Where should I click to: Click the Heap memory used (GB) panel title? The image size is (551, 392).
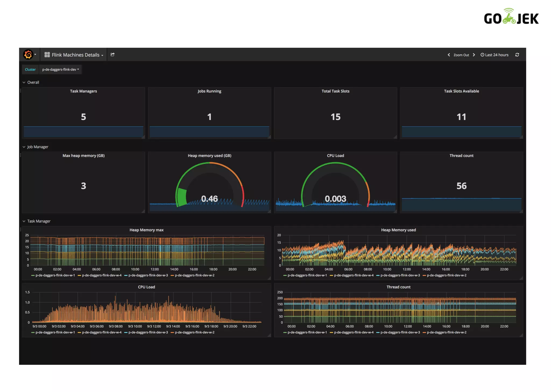209,156
